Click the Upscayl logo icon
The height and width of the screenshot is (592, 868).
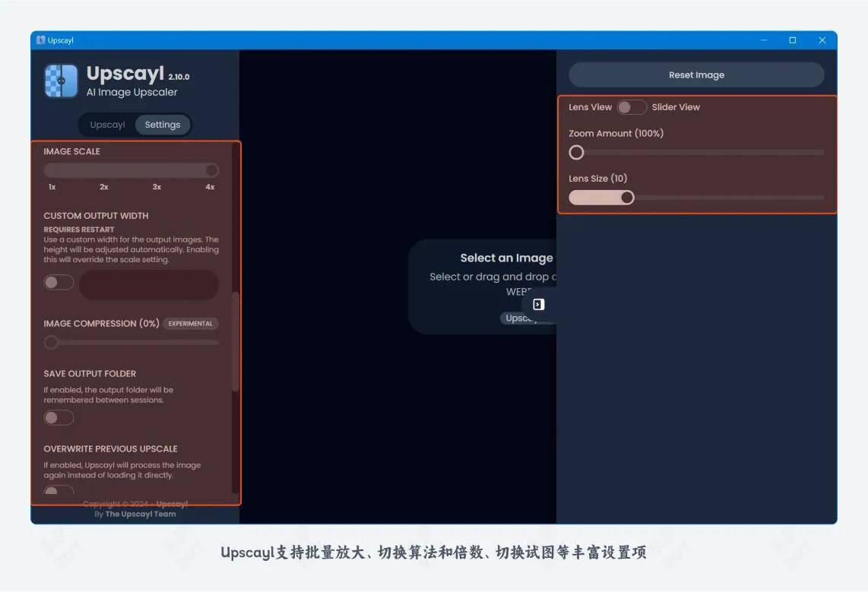[x=61, y=81]
